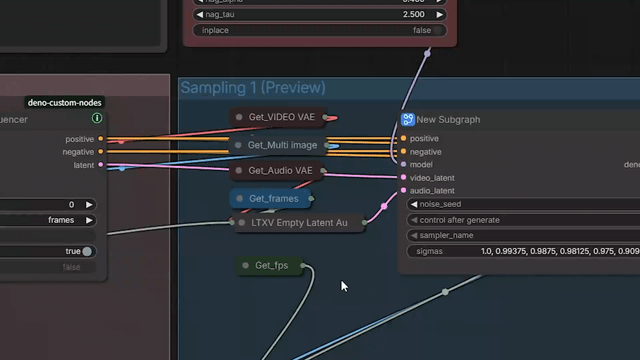Click the Get_fps node's collapse dot
Viewport: 640px width, 360px height.
pyautogui.click(x=245, y=265)
